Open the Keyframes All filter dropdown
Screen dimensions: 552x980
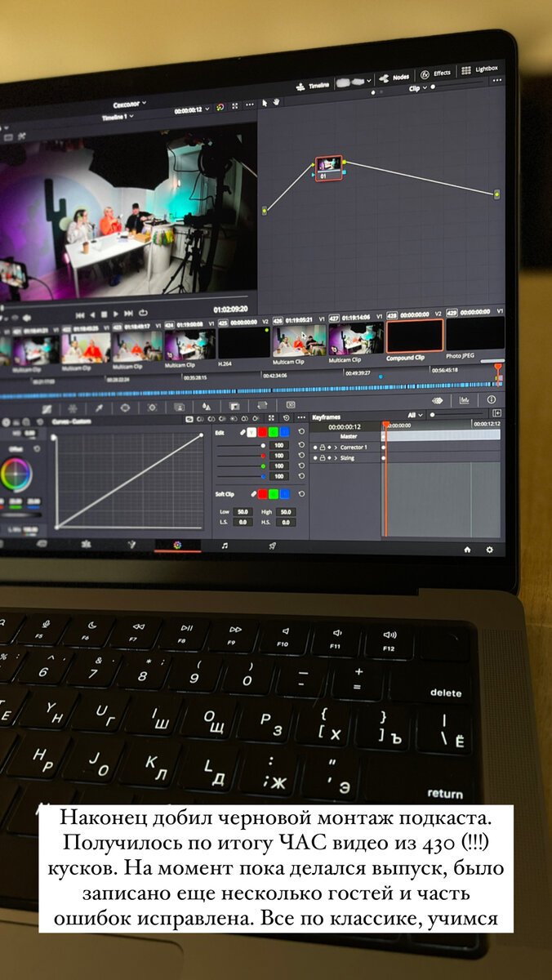[x=416, y=415]
